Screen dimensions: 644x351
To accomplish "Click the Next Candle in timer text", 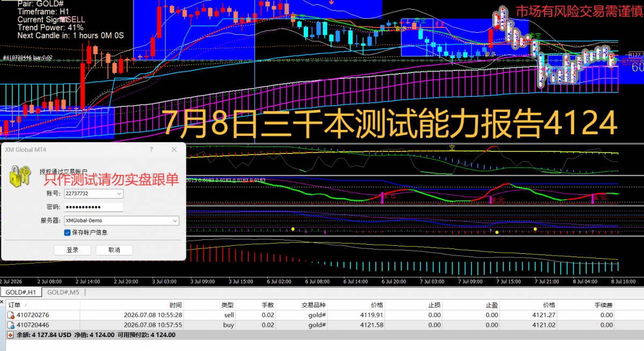I will (70, 35).
